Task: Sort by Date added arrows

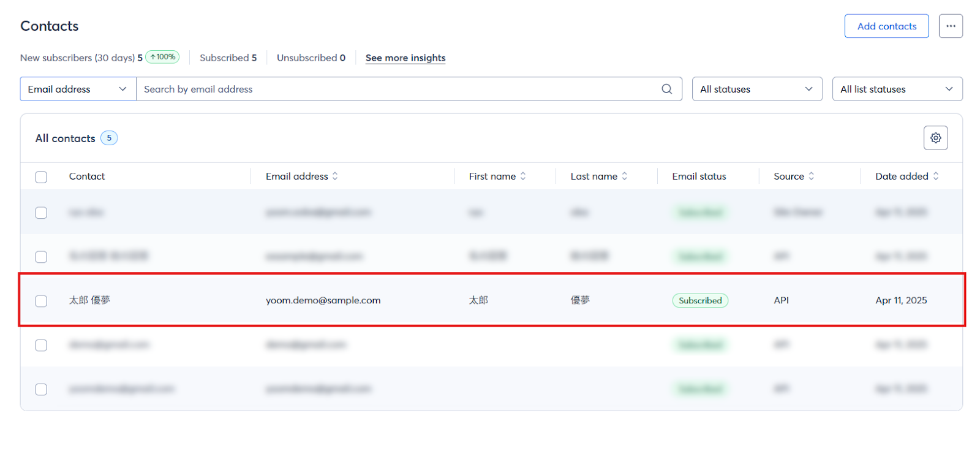Action: tap(936, 176)
